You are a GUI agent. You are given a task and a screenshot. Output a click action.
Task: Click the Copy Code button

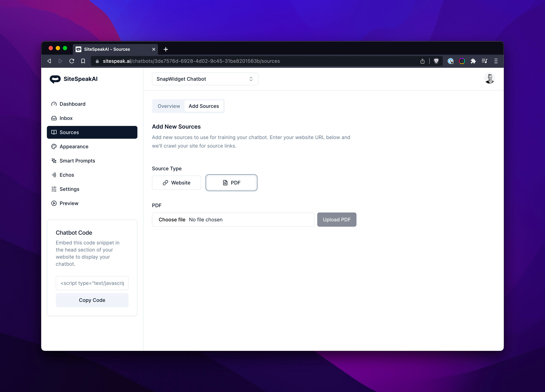tap(92, 300)
